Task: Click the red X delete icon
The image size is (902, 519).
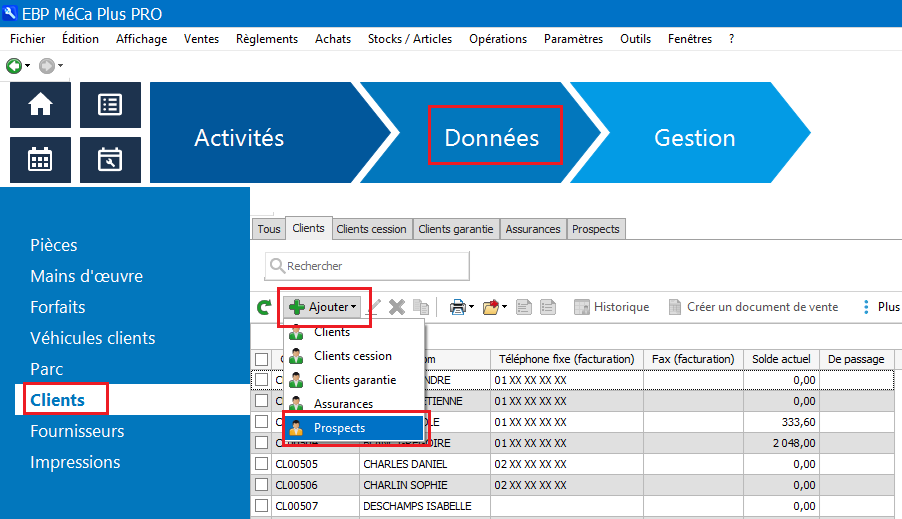Action: point(397,308)
